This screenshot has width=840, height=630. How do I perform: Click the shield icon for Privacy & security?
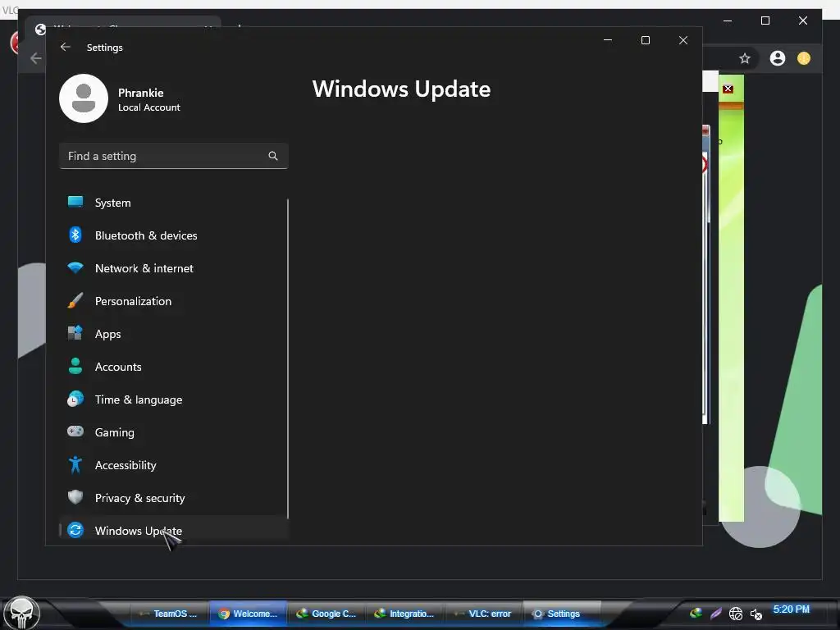coord(75,497)
